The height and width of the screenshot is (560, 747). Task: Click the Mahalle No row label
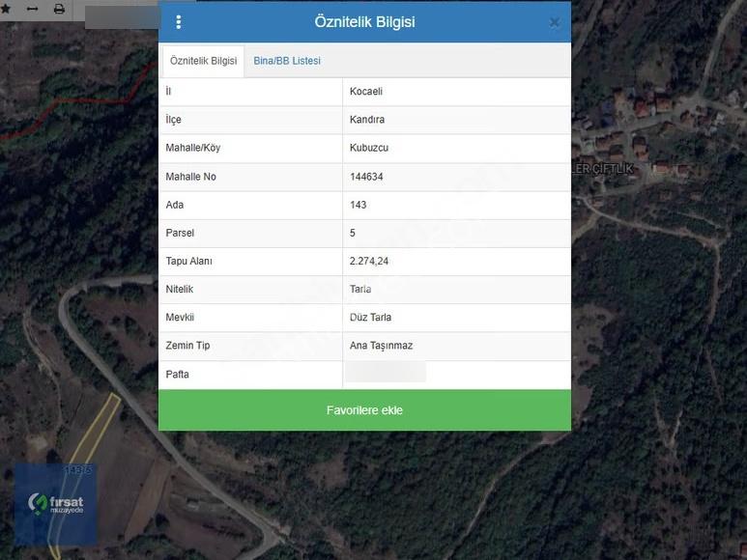(x=190, y=177)
